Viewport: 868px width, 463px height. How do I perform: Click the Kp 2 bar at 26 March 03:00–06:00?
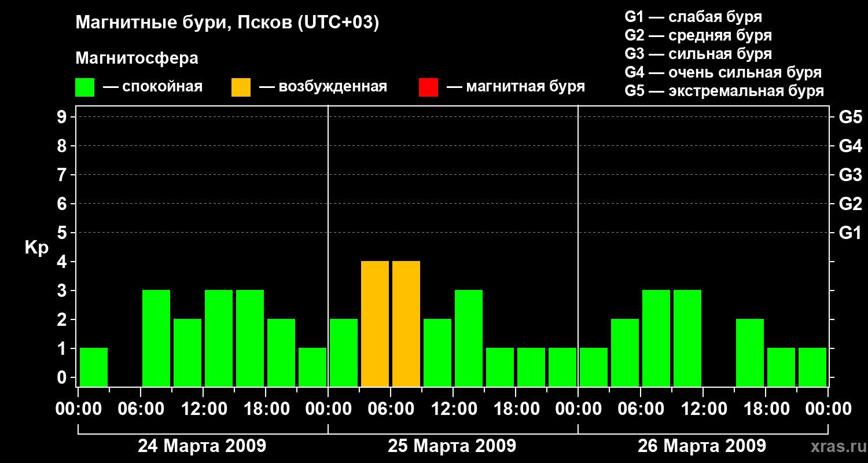click(625, 353)
